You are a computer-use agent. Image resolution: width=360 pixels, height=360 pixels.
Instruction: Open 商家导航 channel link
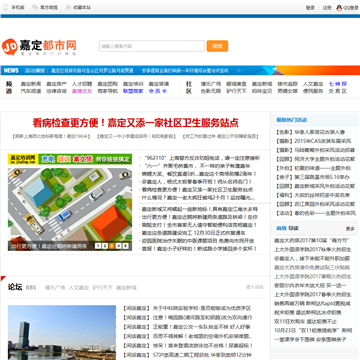(108, 91)
